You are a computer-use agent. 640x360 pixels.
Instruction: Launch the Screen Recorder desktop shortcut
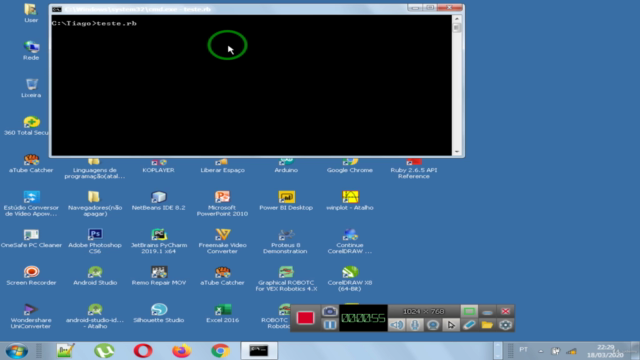click(31, 276)
